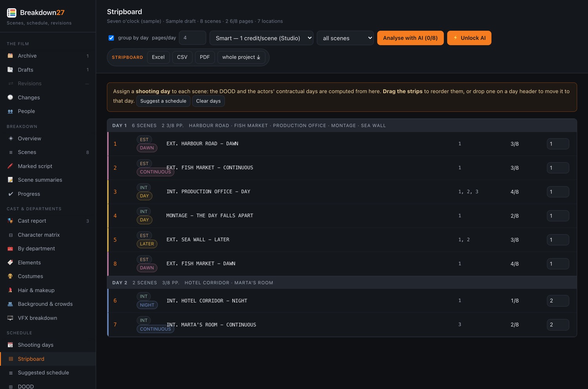This screenshot has width=588, height=389.
Task: Click the Overview diamond icon
Action: coord(11,139)
